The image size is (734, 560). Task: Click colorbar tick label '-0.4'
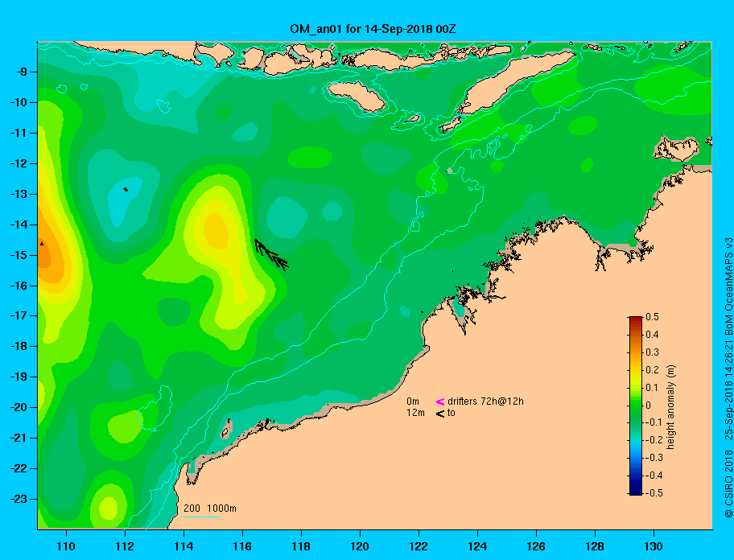pyautogui.click(x=654, y=476)
